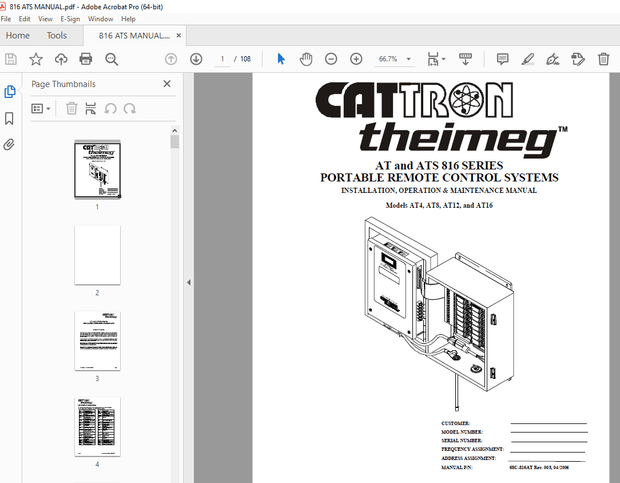Rotate page counterclockwise
This screenshot has height=483, width=620.
[x=110, y=108]
